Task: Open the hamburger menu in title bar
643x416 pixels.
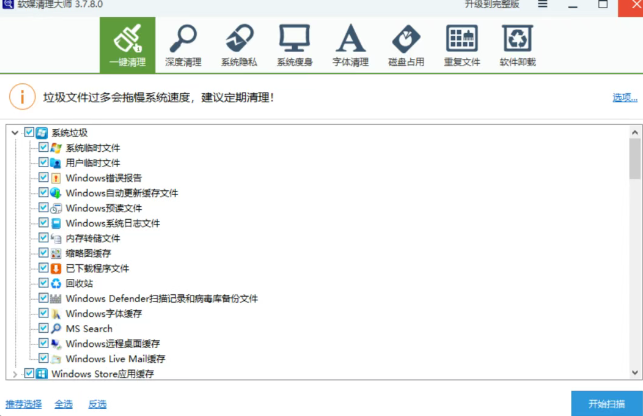Action: click(x=543, y=5)
